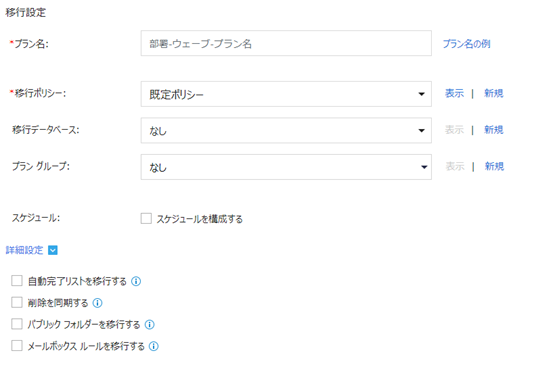
Task: Open the プラン名の例 link
Action: click(466, 44)
